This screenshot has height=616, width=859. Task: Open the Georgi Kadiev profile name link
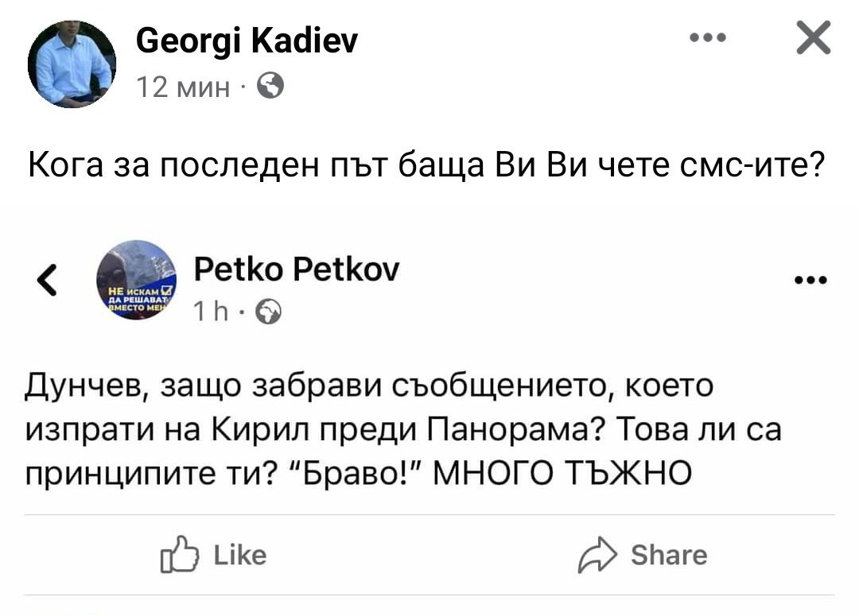pos(247,41)
